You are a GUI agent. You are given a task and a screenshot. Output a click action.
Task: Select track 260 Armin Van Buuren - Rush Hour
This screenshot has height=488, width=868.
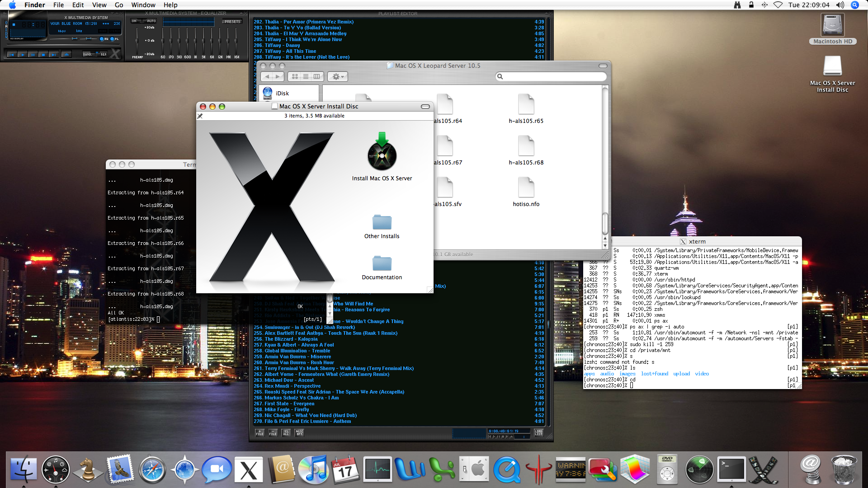pyautogui.click(x=398, y=362)
